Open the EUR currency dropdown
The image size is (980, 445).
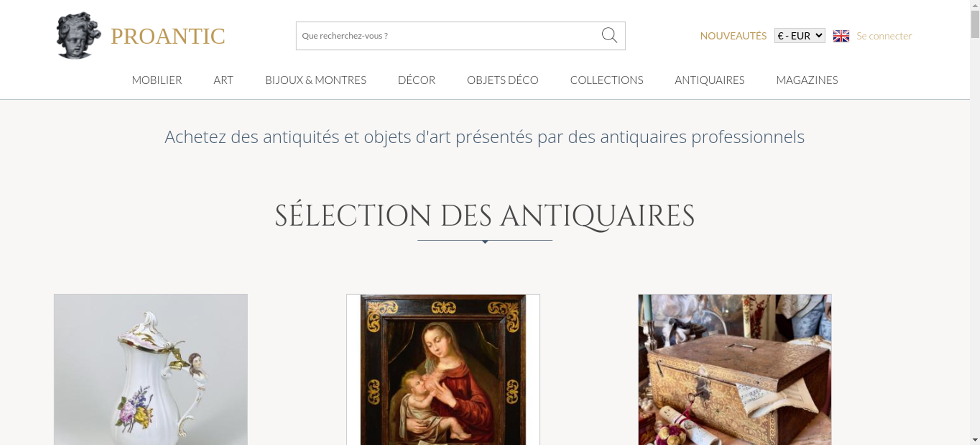pos(800,36)
